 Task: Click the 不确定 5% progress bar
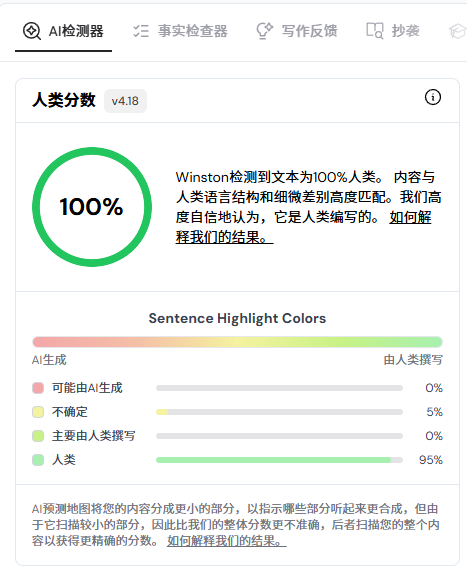point(279,412)
